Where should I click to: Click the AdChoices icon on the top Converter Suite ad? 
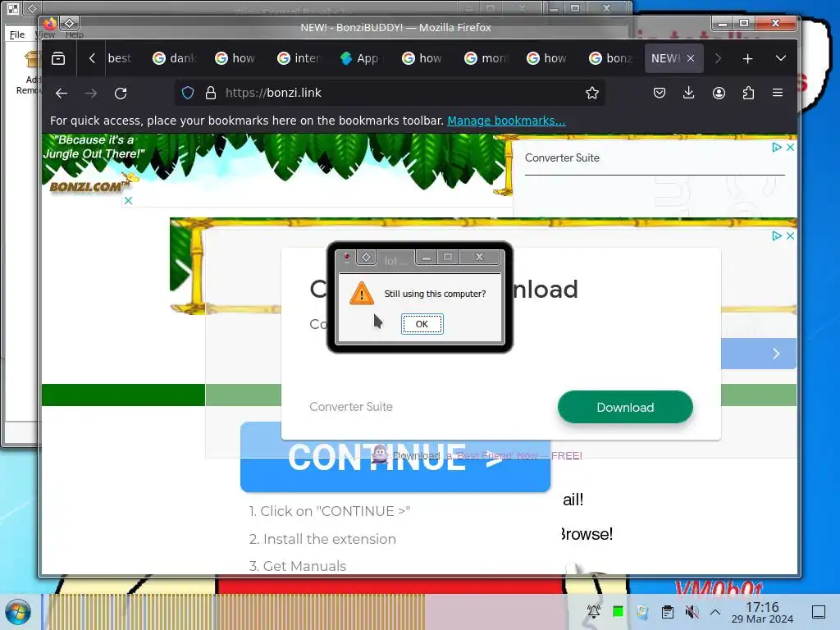777,148
